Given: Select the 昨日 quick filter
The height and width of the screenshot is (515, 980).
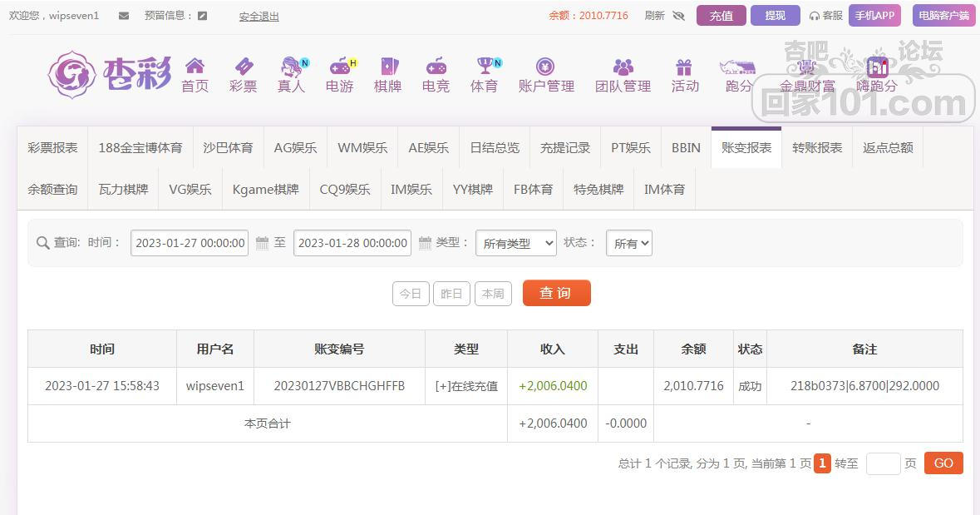Looking at the screenshot, I should pyautogui.click(x=451, y=294).
